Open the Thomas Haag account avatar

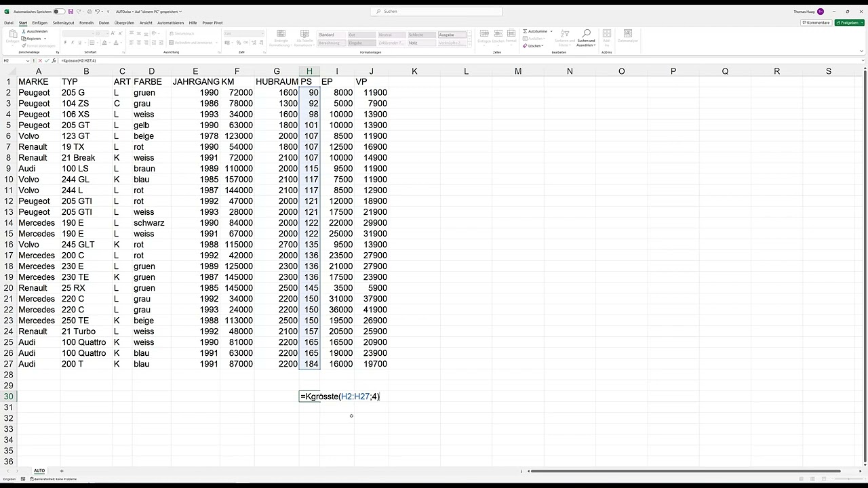[x=821, y=12]
